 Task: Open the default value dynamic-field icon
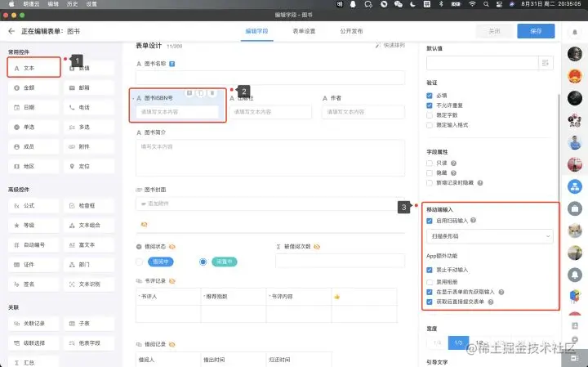[546, 63]
